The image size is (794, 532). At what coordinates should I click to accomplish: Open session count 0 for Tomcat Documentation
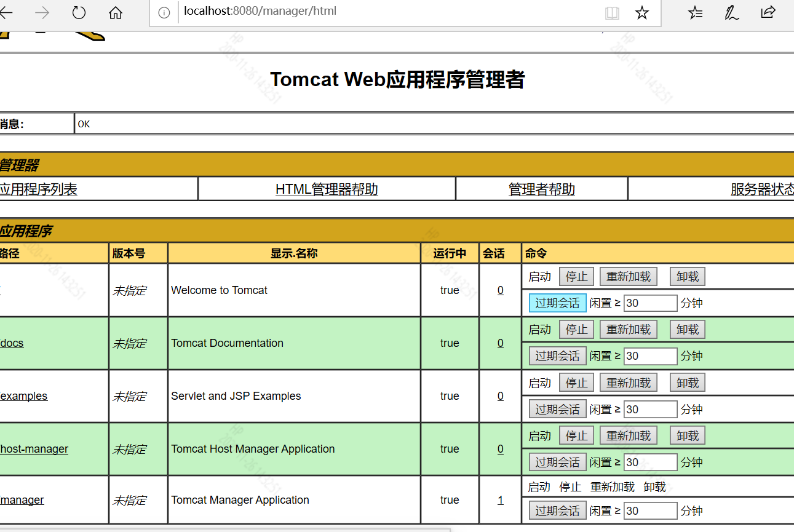501,343
